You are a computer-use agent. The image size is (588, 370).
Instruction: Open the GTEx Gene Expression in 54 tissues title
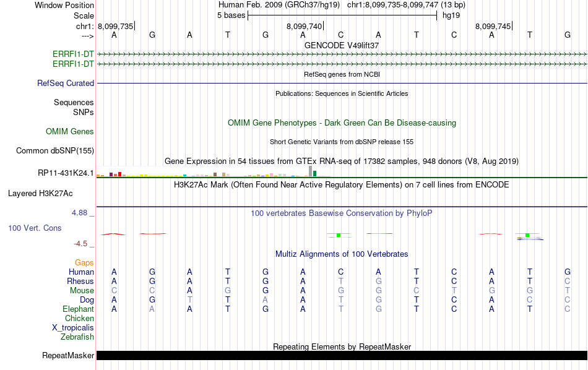pyautogui.click(x=342, y=161)
